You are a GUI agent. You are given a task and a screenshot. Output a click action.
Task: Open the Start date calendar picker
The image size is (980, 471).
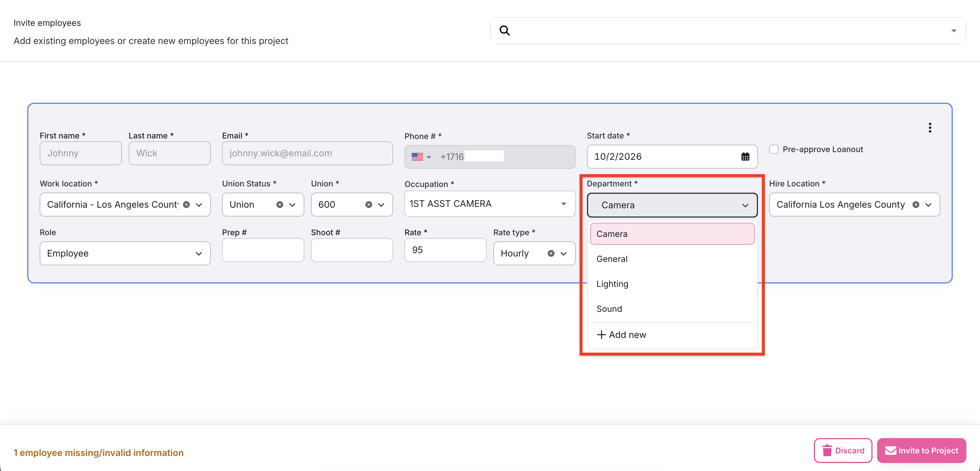pyautogui.click(x=745, y=157)
